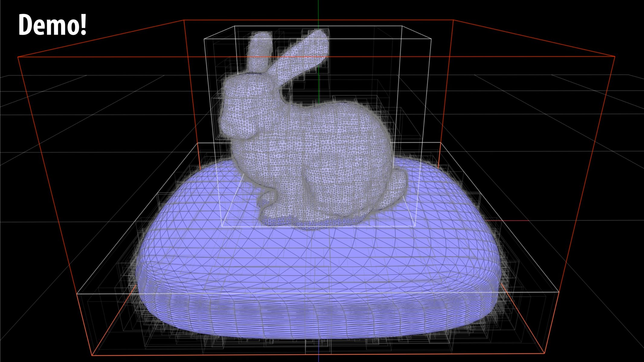Click orange bounding box's back top-right corner
Viewport: 644px width, 362px height.
click(453, 20)
